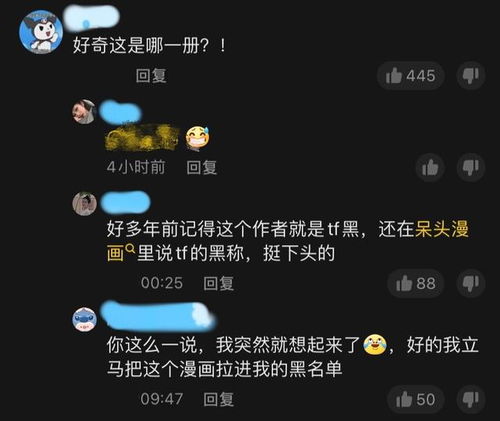This screenshot has height=421, width=500.
Task: Dislike the reply about 黑名单
Action: 470,399
